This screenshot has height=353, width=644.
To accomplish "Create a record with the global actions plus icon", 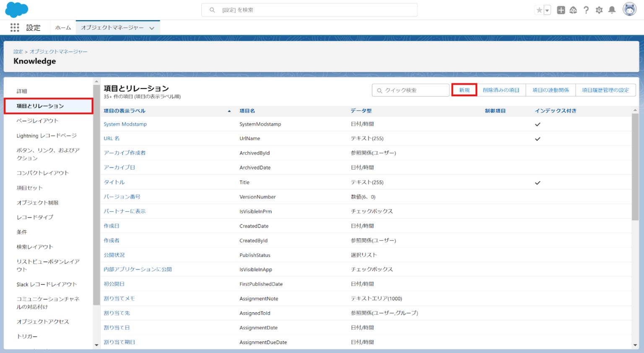I will coord(561,10).
